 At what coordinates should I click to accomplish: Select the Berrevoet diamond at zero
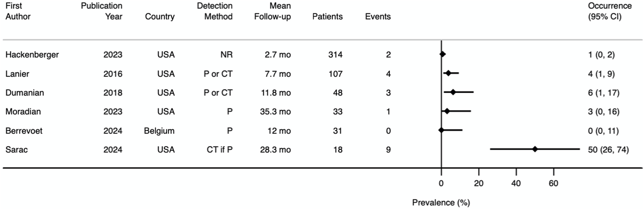(441, 130)
